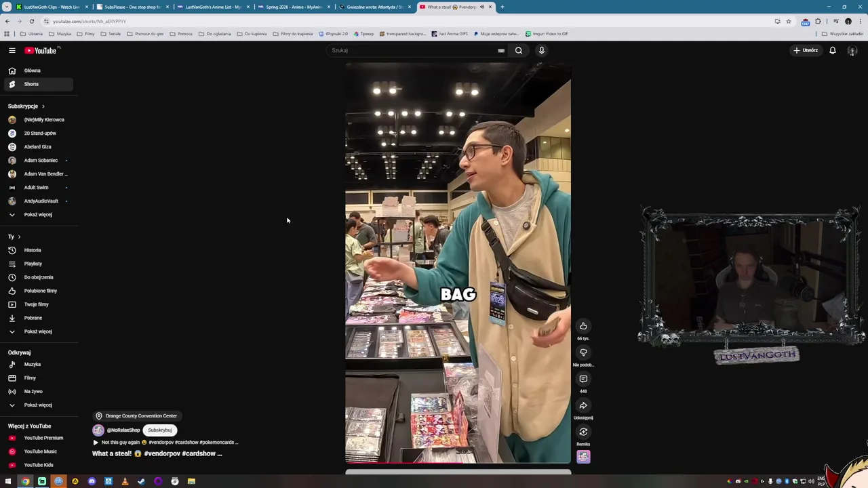This screenshot has width=868, height=488.
Task: Expand Pokaż więcej below Pobrane
Action: (x=37, y=331)
